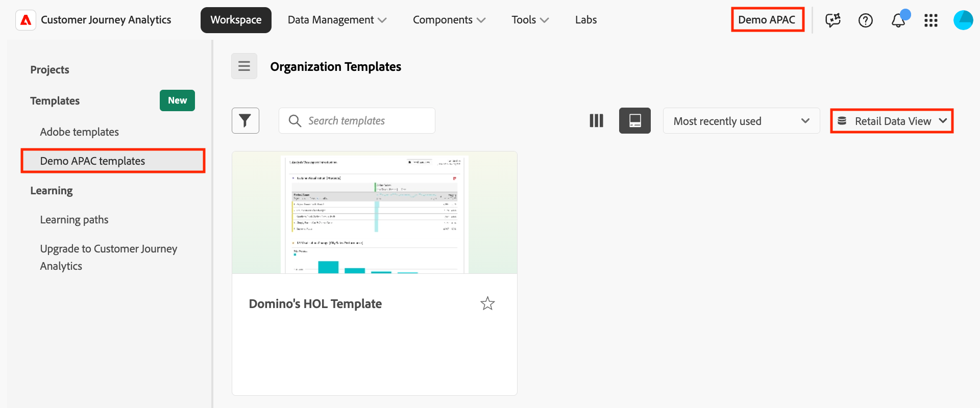The height and width of the screenshot is (408, 980).
Task: Select Templates in the sidebar
Action: [55, 101]
